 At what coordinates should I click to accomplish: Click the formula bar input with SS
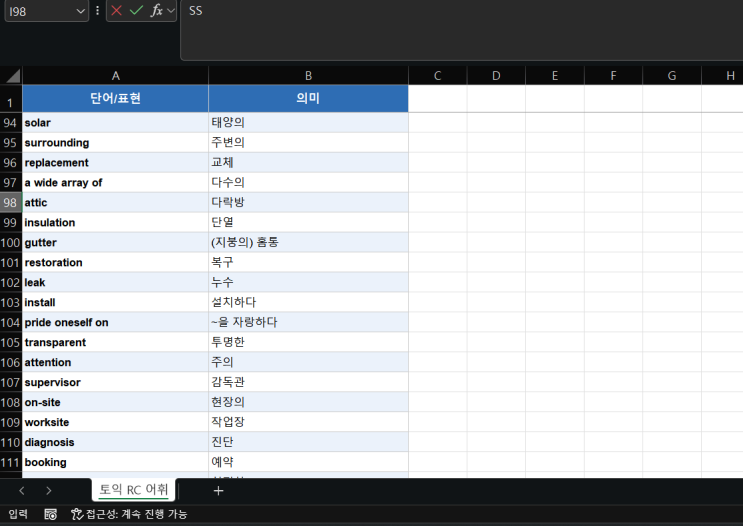tap(462, 30)
